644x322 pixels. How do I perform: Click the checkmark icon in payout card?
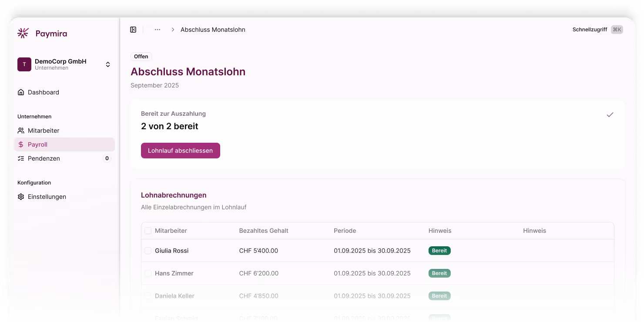click(x=610, y=115)
